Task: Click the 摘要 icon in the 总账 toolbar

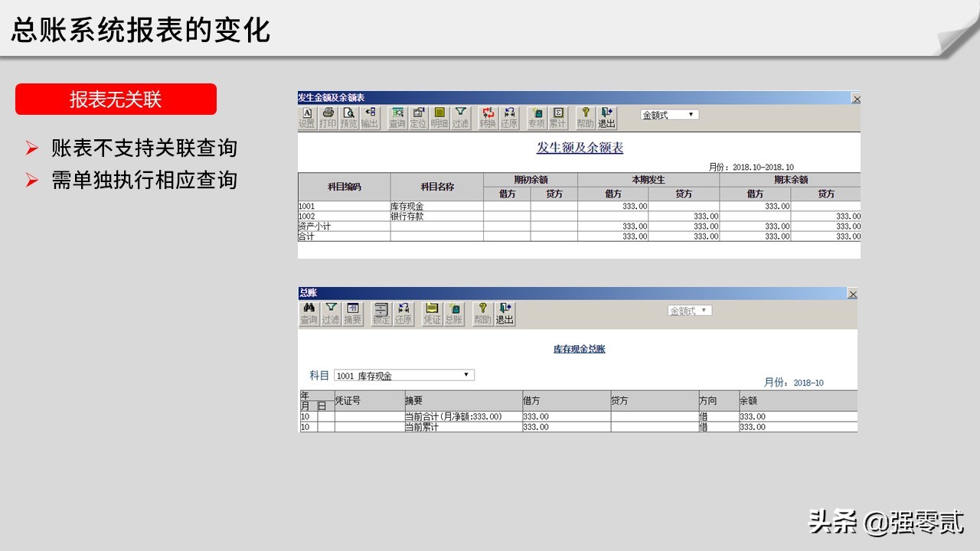Action: [x=354, y=311]
